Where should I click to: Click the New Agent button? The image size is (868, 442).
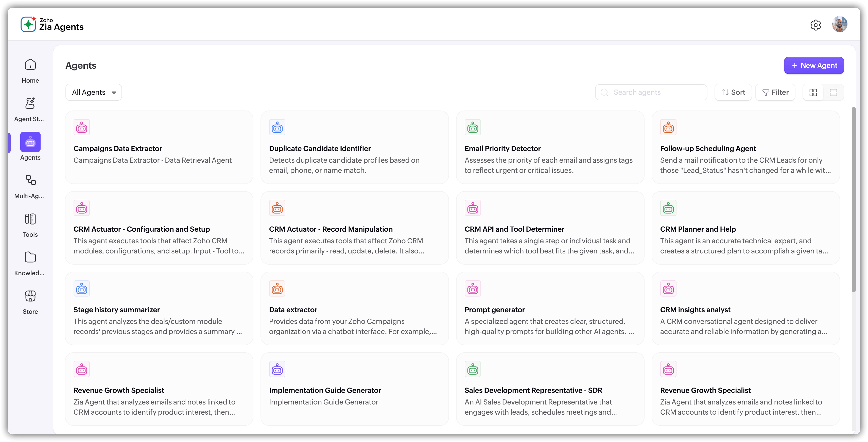pos(814,65)
